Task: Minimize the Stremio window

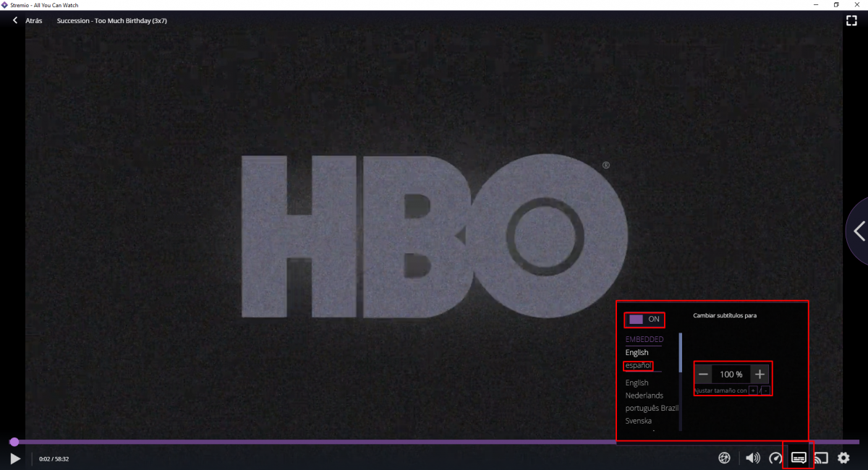Action: (815, 4)
